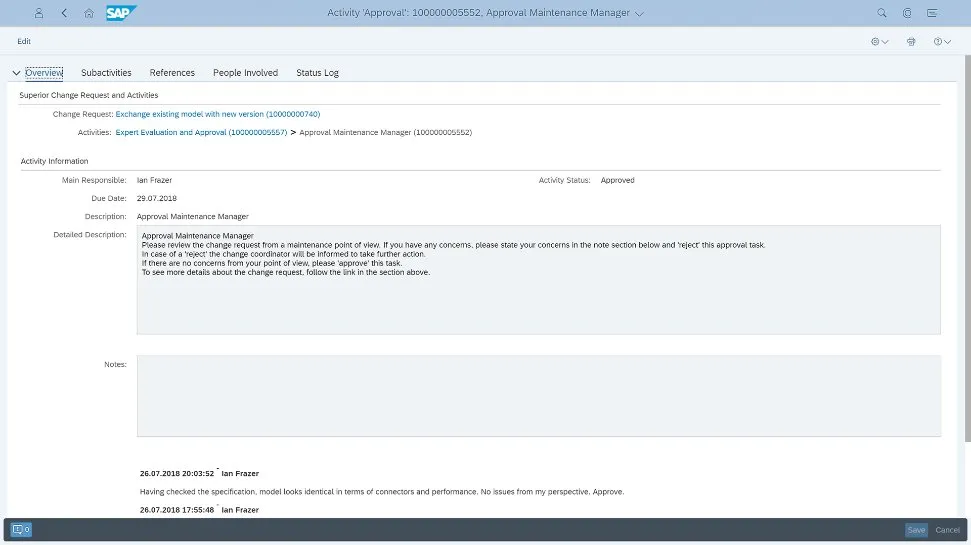Switch to the Subactivities tab
This screenshot has width=971, height=545.
(x=106, y=73)
